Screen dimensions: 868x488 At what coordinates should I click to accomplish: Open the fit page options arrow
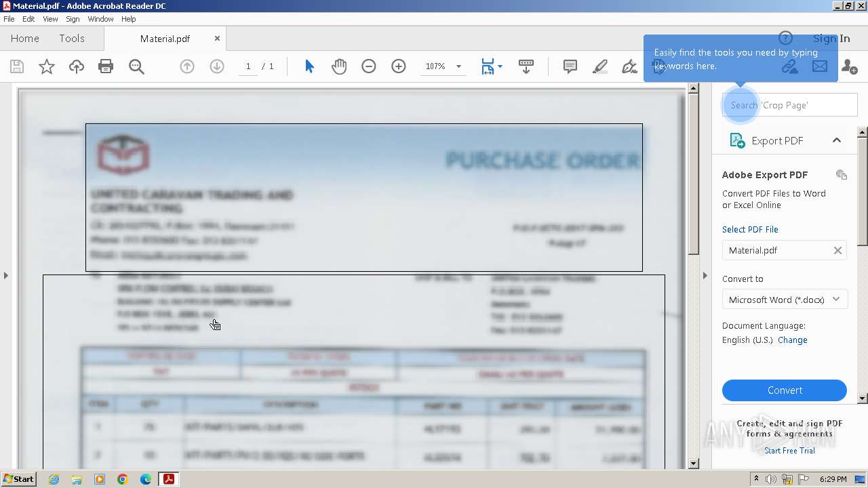click(500, 66)
